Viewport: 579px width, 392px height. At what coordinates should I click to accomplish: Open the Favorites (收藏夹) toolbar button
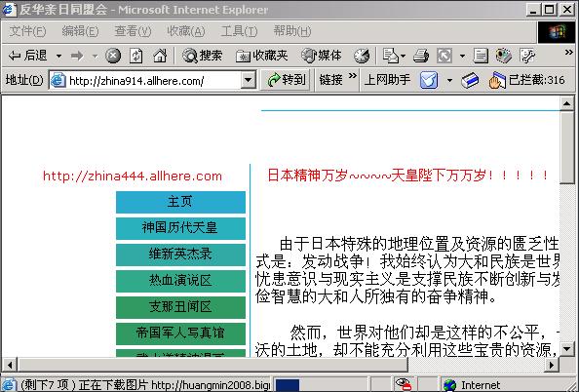[x=261, y=56]
